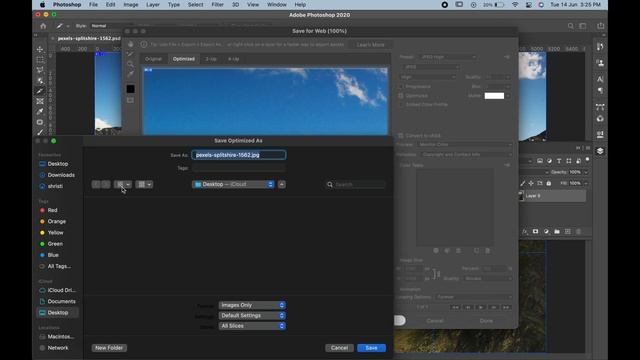This screenshot has width=640, height=360.
Task: Toggle slices visibility icon in Save for Web
Action: (130, 100)
